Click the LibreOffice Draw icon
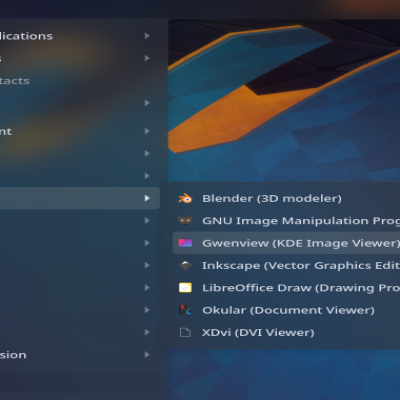 pyautogui.click(x=185, y=288)
